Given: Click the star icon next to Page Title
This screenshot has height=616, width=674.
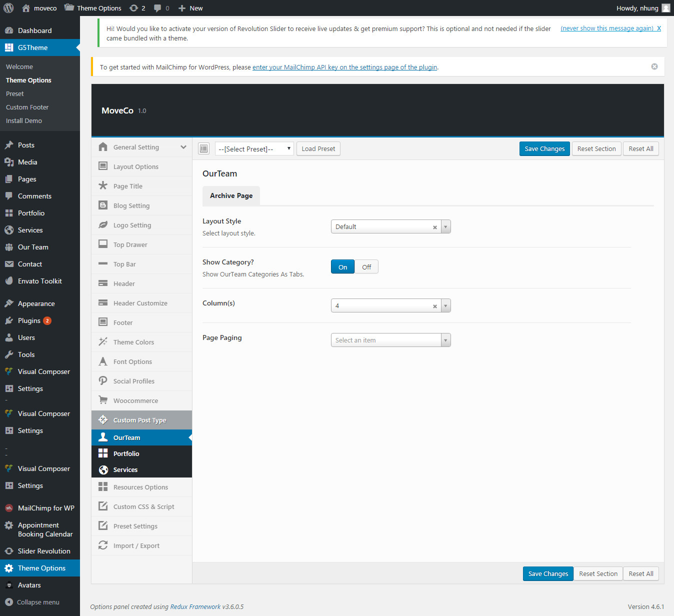Looking at the screenshot, I should click(x=103, y=185).
